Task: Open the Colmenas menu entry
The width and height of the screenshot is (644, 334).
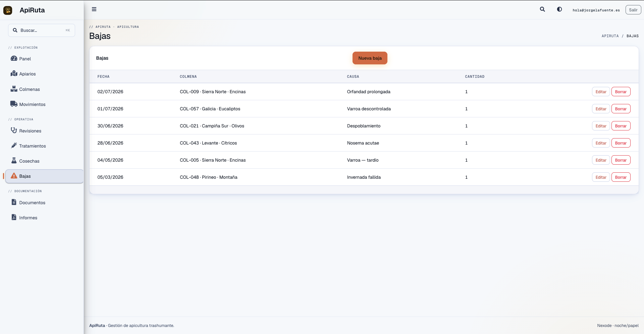Action: pos(44,89)
